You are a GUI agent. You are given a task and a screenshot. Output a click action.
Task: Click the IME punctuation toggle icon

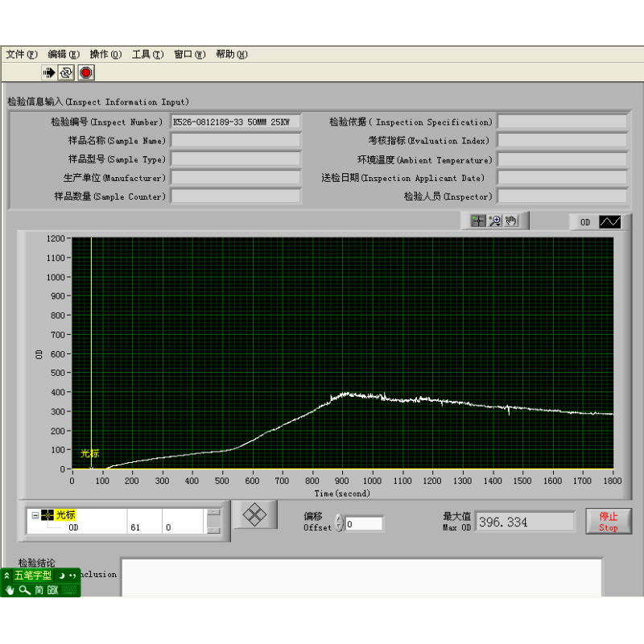72,576
